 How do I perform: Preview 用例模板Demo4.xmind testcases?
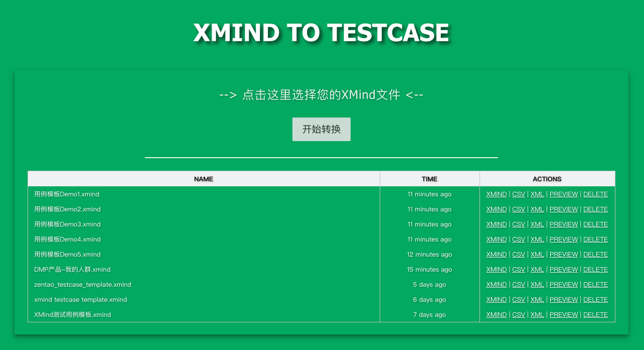563,239
